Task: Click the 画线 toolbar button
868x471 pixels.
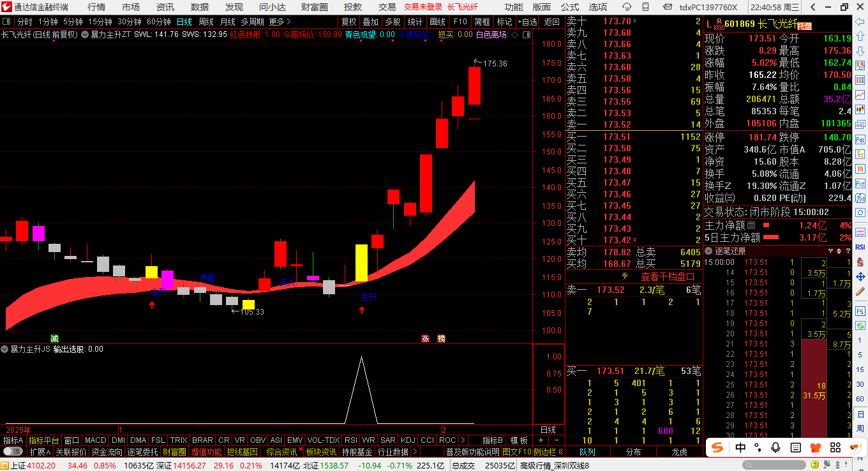Action: tap(438, 22)
